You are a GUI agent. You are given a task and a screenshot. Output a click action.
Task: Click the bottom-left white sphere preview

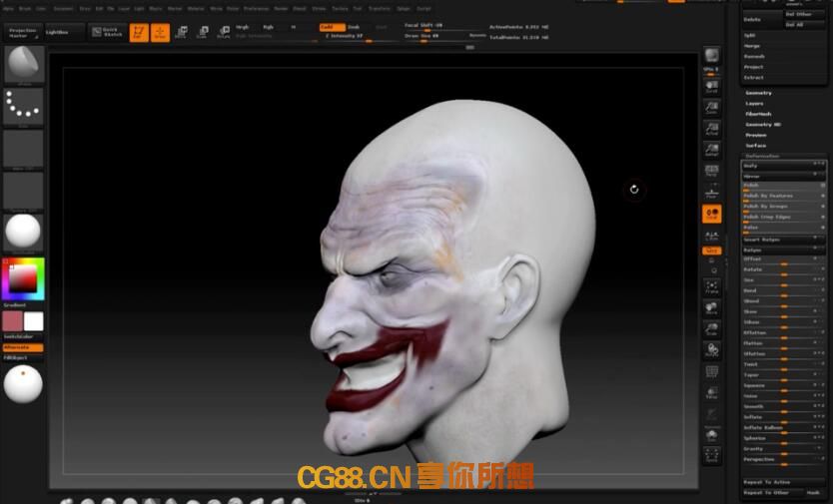click(23, 384)
